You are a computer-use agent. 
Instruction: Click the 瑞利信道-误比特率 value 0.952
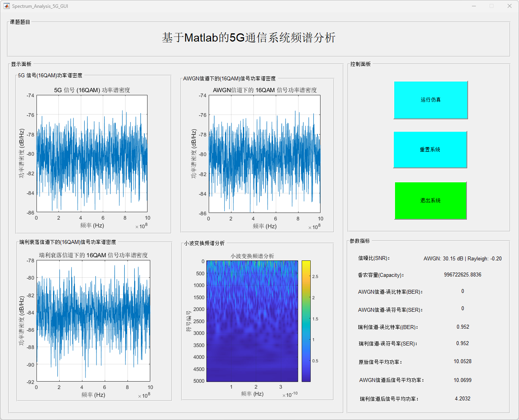(x=463, y=327)
